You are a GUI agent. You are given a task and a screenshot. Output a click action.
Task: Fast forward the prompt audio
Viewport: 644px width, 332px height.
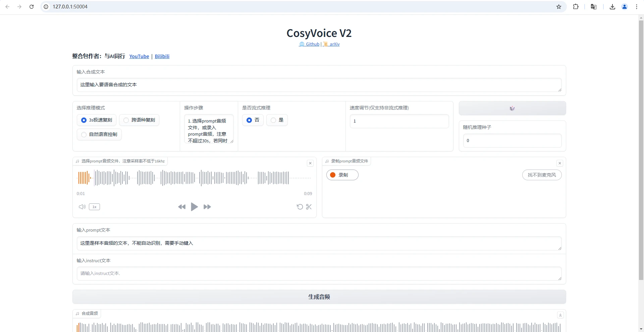tap(207, 207)
